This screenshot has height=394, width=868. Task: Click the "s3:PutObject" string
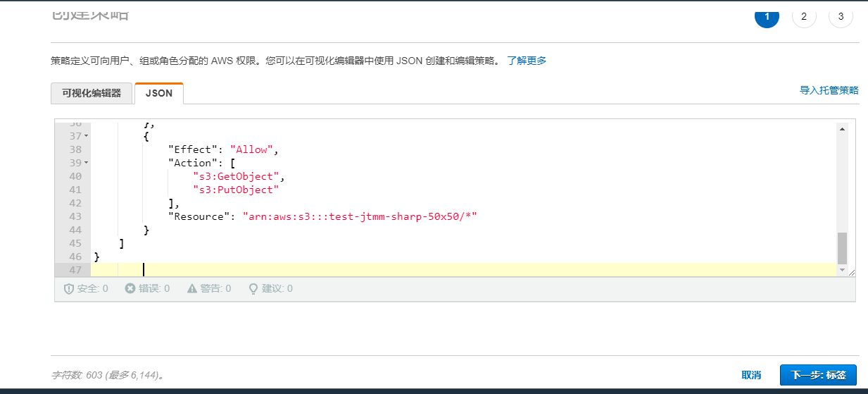point(237,190)
